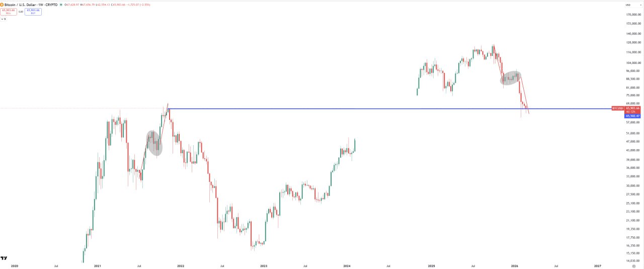Image resolution: width=644 pixels, height=269 pixels.
Task: Click the TradingView logo in bottom-left corner
Action: click(x=4, y=258)
